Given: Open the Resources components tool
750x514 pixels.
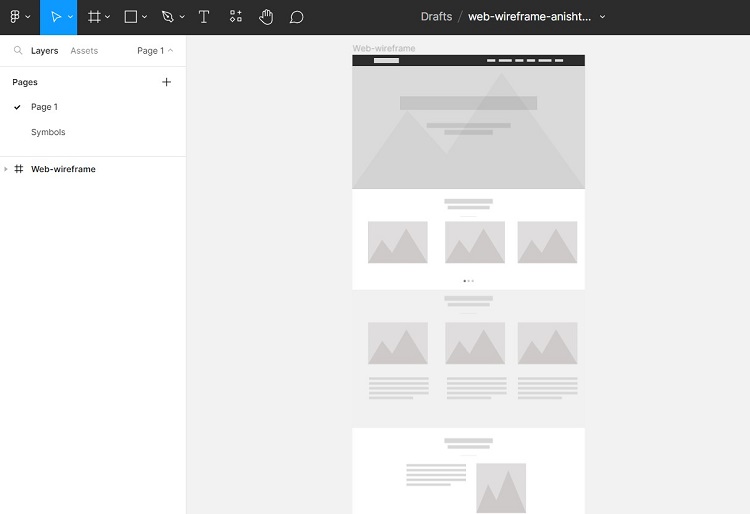Looking at the screenshot, I should pyautogui.click(x=235, y=17).
